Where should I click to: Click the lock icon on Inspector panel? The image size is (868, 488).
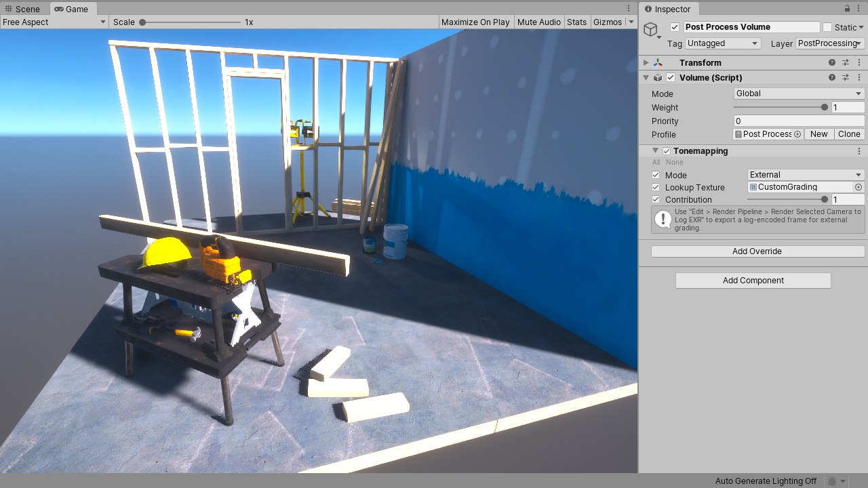847,9
